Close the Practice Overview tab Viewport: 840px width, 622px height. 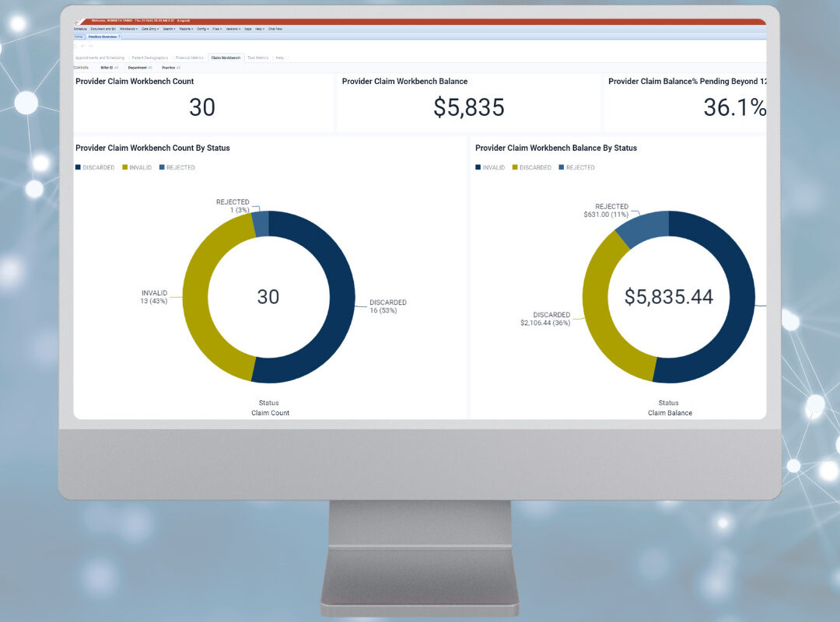(x=119, y=36)
